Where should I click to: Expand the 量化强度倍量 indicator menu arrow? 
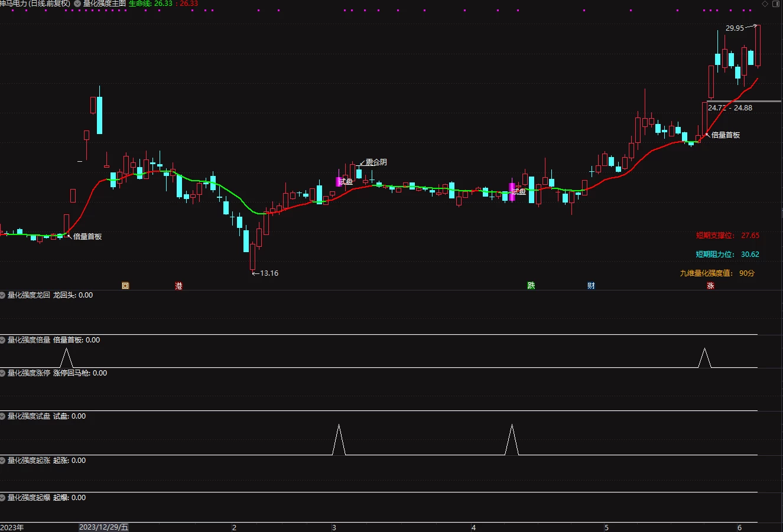pos(3,340)
